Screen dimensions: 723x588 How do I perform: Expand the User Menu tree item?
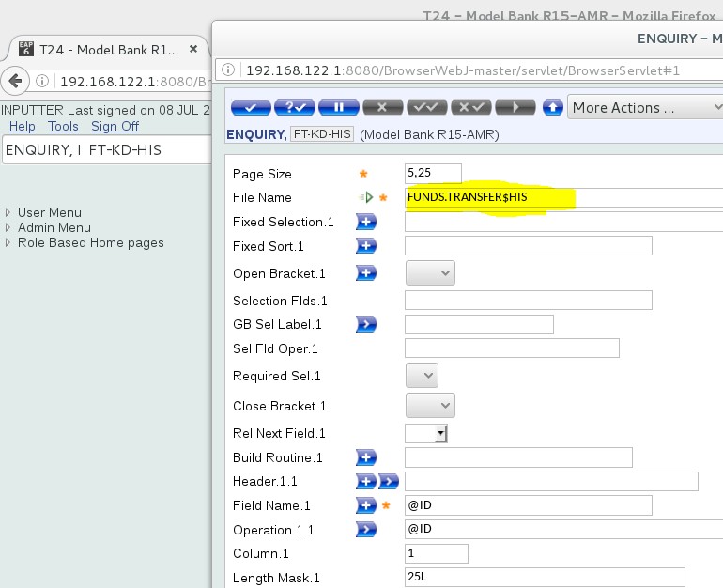[8, 213]
